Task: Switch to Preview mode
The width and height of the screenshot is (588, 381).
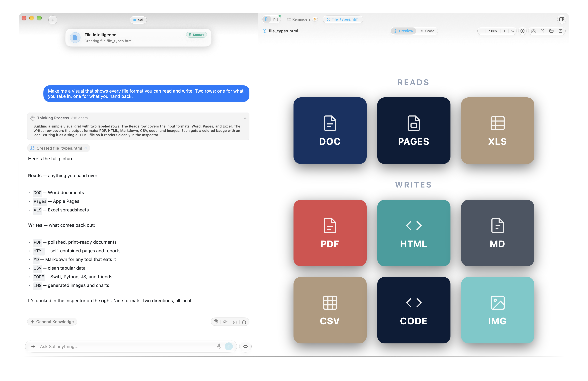Action: click(x=403, y=31)
